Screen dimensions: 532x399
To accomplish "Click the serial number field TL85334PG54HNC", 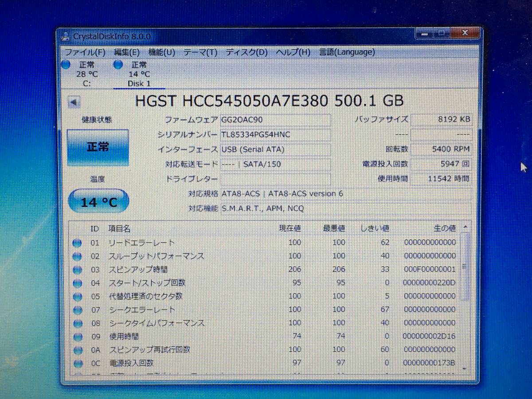I will pos(275,135).
